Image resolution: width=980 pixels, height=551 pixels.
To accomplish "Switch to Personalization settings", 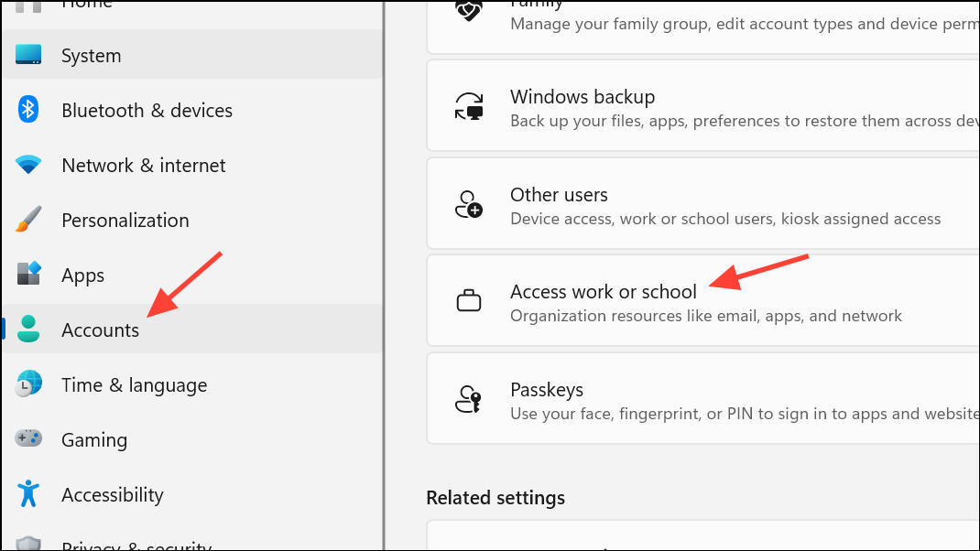I will (x=192, y=220).
